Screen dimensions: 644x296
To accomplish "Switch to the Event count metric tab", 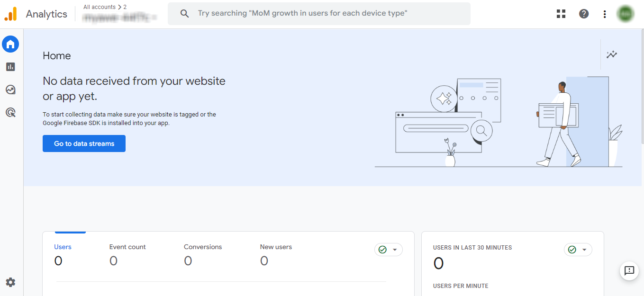I will [127, 247].
